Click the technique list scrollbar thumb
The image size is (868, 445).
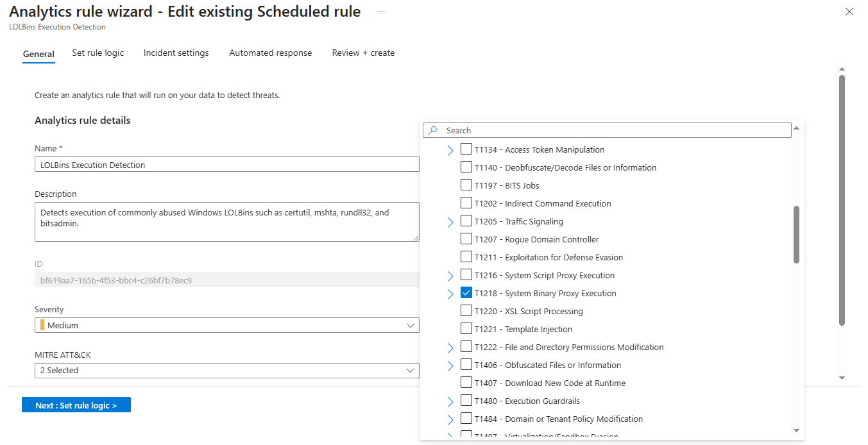coord(796,235)
